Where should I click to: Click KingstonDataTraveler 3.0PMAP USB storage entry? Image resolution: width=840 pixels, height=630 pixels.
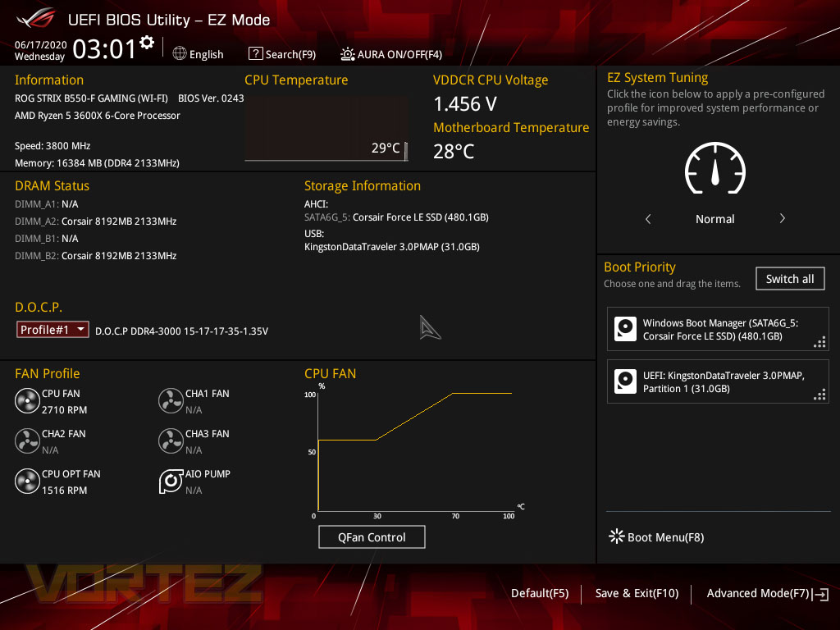(391, 246)
